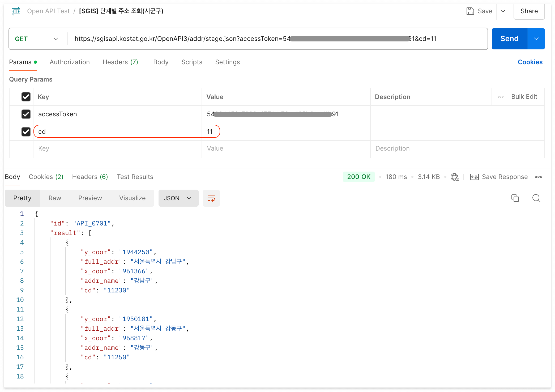Click the Save floppy disk icon
Viewport: 555px width, 392px height.
(x=470, y=11)
